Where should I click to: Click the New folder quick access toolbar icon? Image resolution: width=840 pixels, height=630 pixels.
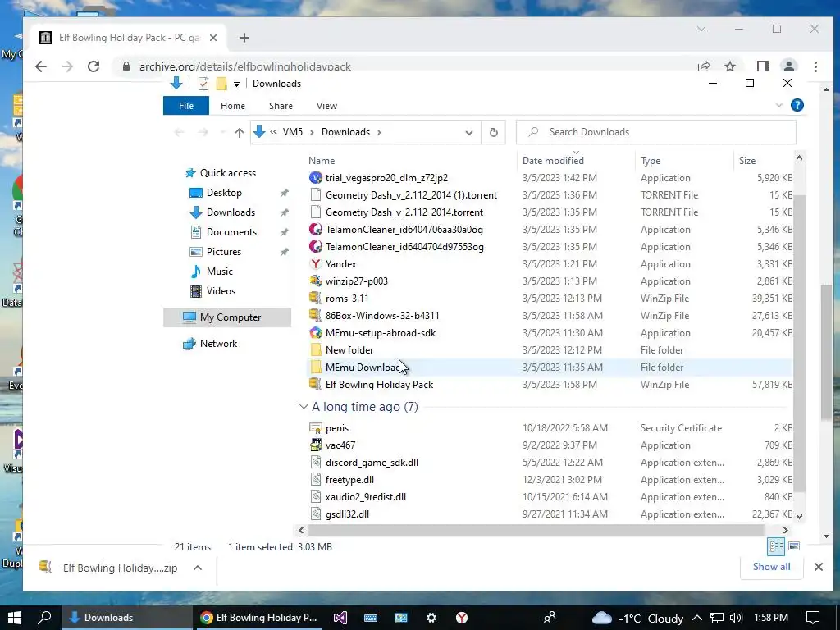pyautogui.click(x=221, y=84)
